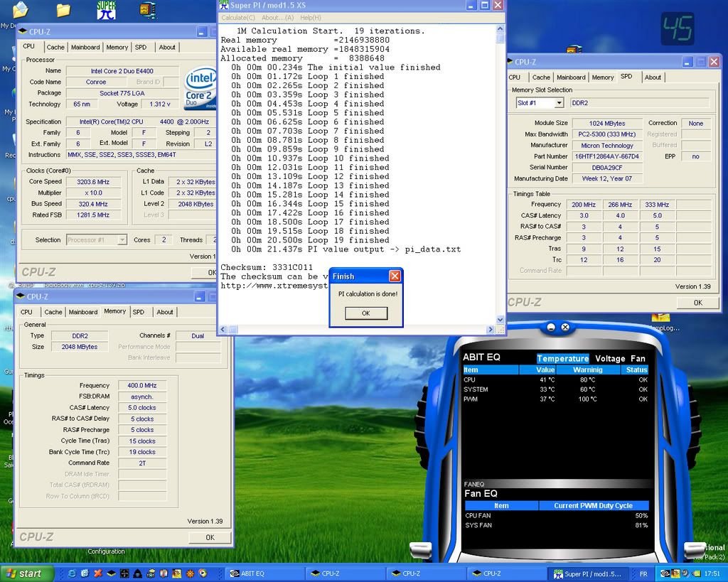
Task: Click the CPU temperature 45 desktop gadget
Action: pyautogui.click(x=677, y=29)
